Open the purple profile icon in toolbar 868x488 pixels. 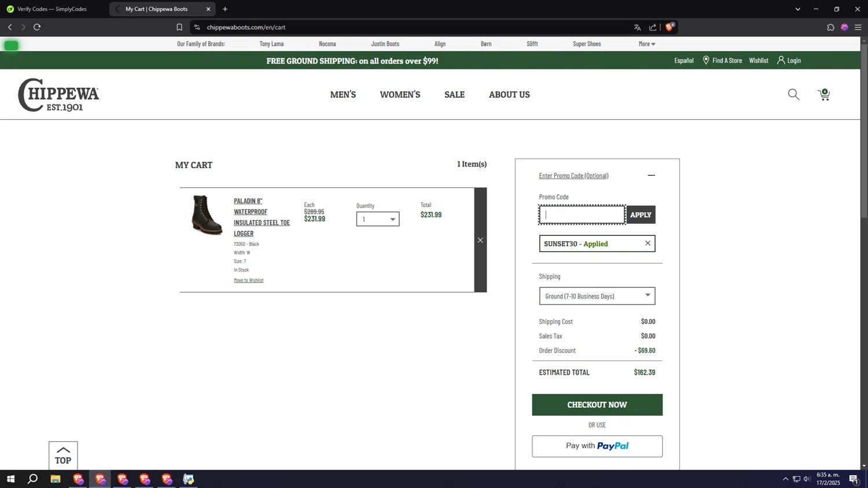844,27
